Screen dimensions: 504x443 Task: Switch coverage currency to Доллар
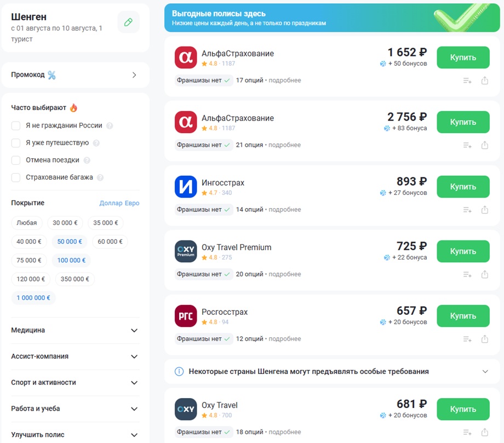point(111,203)
